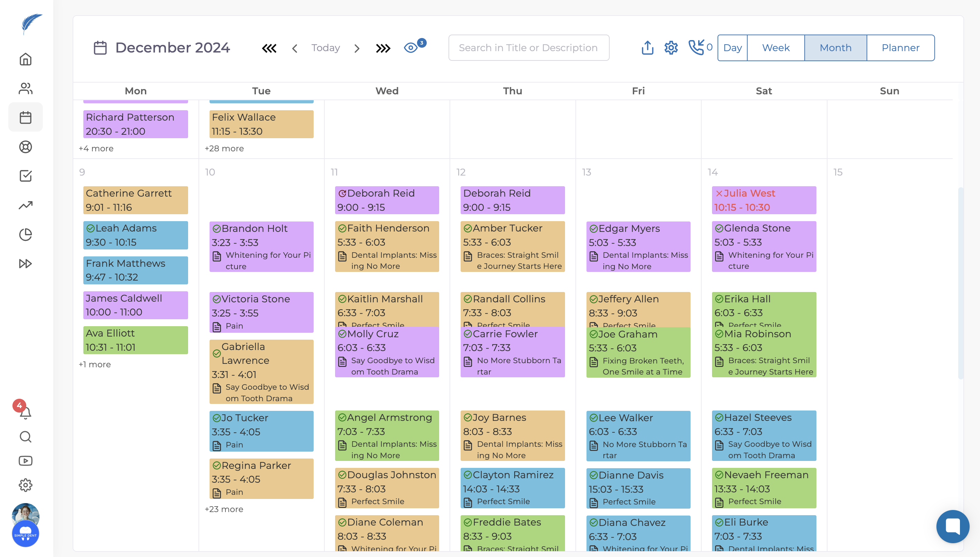This screenshot has width=980, height=557.
Task: Switch to Planner view tab
Action: click(x=900, y=48)
